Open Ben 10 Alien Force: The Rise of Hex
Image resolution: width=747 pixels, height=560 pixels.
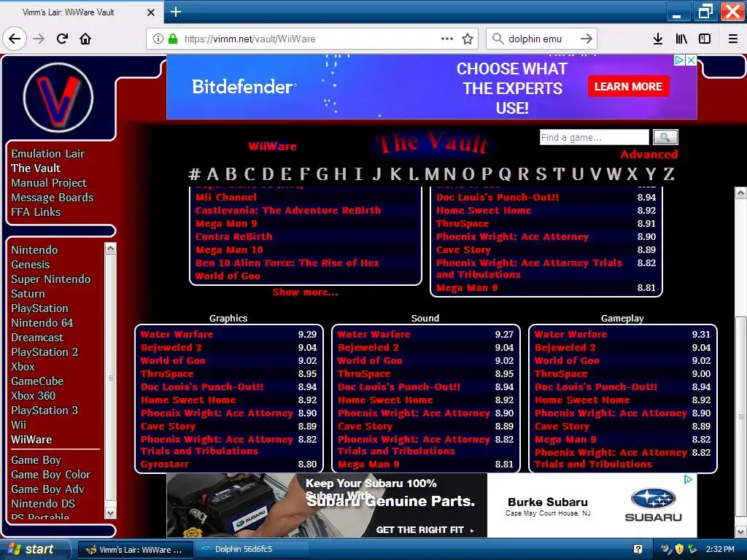coord(287,262)
